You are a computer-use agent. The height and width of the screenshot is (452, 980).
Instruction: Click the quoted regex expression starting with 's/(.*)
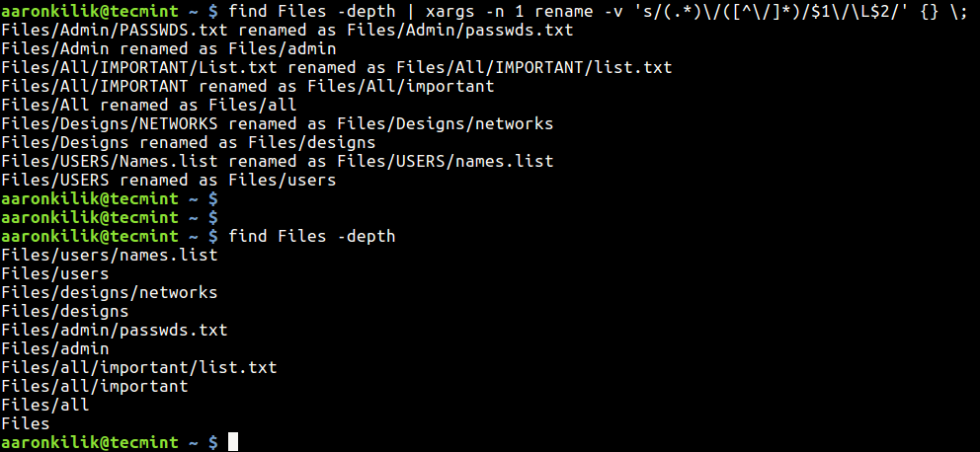776,11
